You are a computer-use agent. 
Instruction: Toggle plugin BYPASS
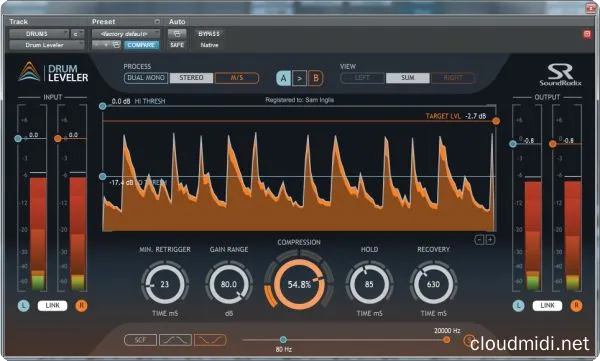coord(209,34)
